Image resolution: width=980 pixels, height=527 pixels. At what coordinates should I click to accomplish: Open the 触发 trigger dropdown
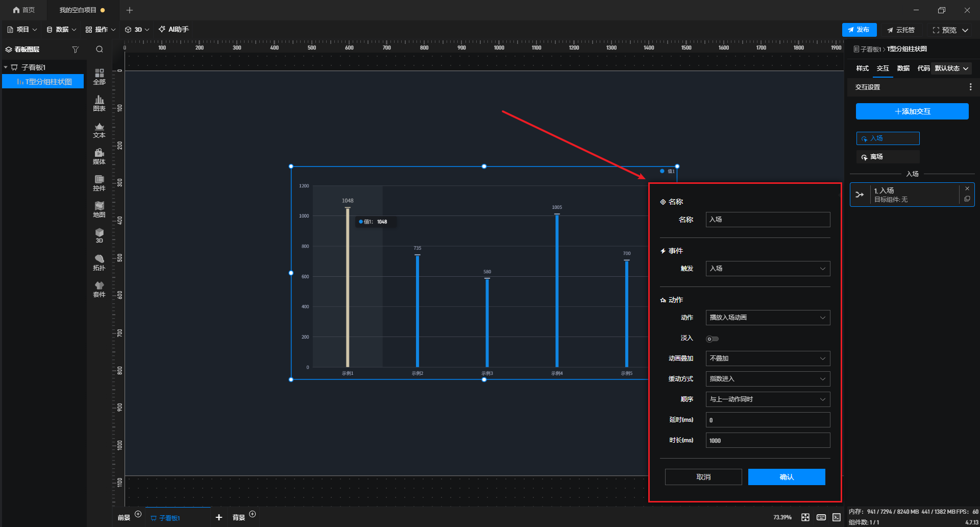pyautogui.click(x=768, y=269)
